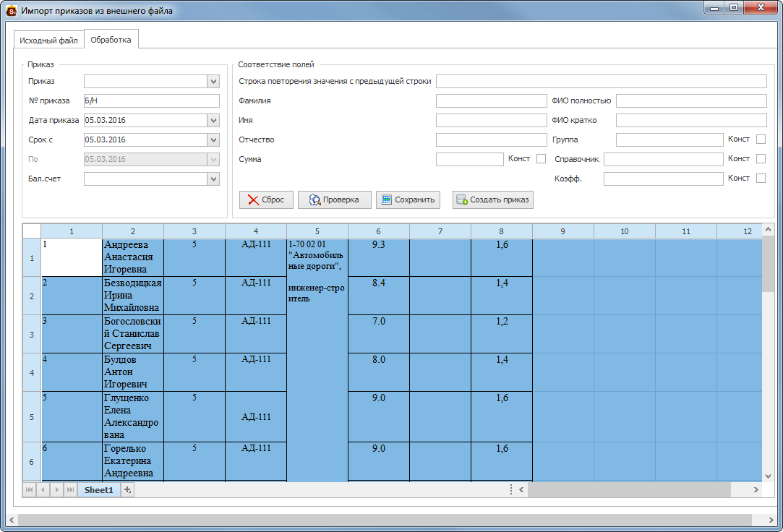Click the ФИО кратко input field
783x532 pixels.
(691, 120)
